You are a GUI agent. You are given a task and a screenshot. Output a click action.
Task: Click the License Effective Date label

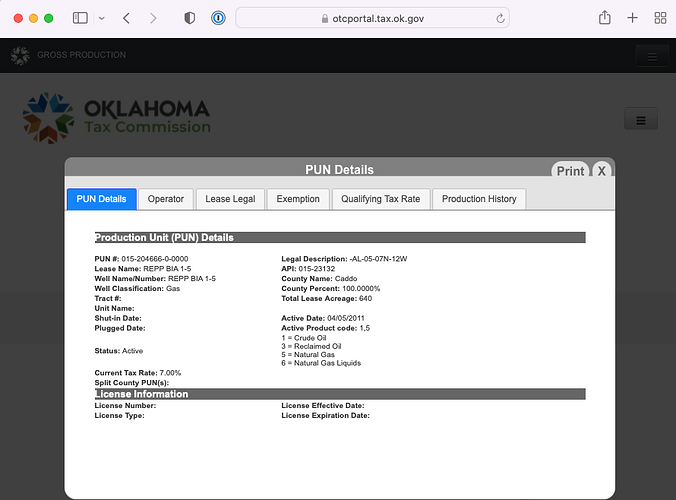click(x=323, y=406)
